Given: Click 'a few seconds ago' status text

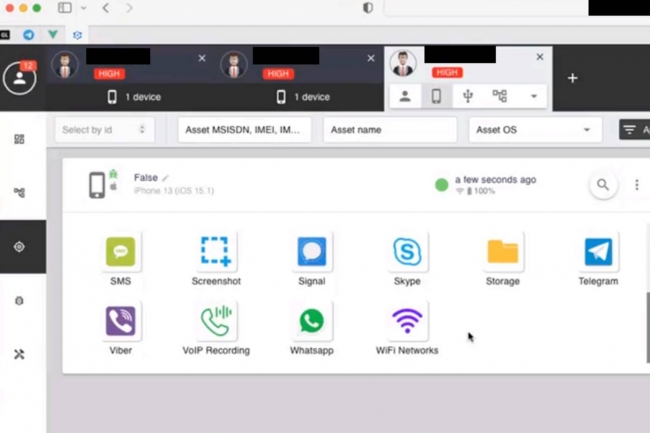Looking at the screenshot, I should 496,180.
